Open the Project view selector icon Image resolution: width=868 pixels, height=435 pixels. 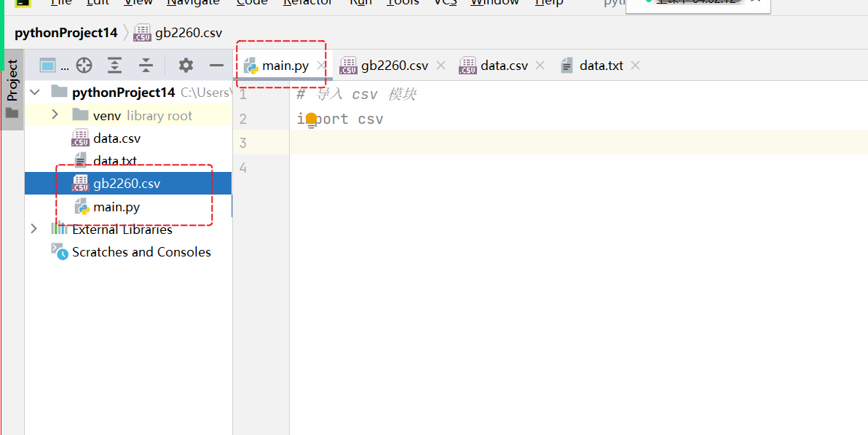[x=48, y=66]
